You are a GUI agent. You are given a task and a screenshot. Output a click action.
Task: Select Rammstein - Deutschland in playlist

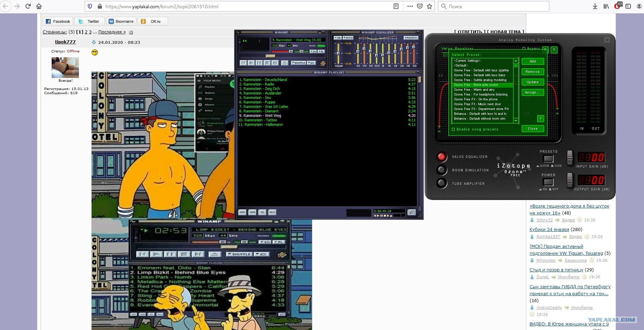point(327,80)
